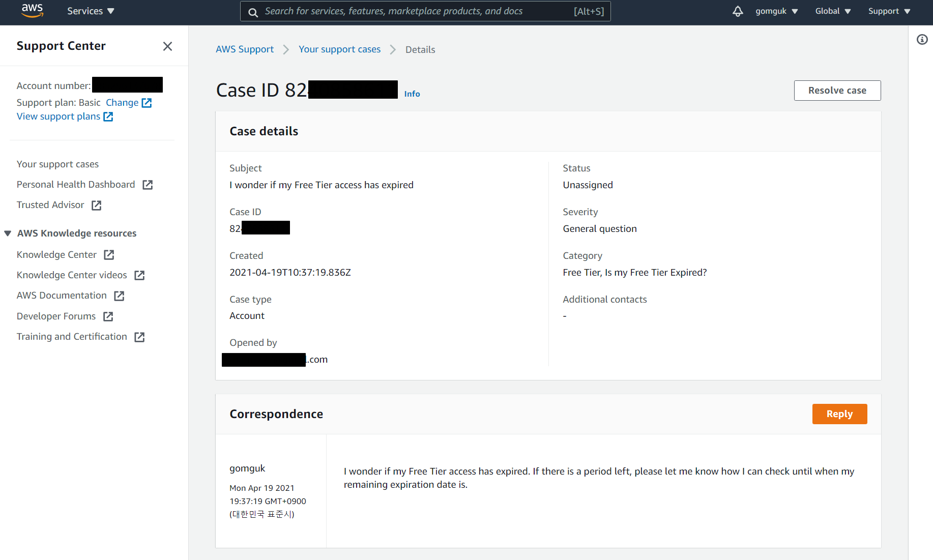Open the Support menu dropdown
Screen dimensions: 933x560
click(889, 11)
